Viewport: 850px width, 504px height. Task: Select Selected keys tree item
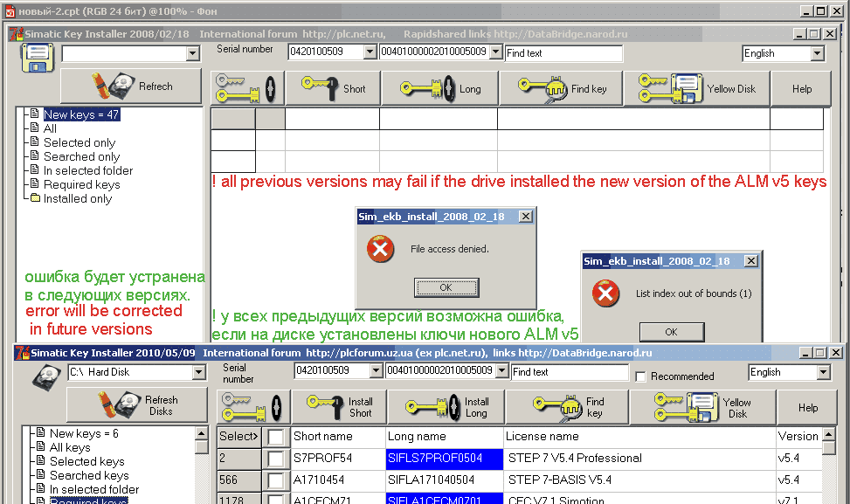coord(86,462)
